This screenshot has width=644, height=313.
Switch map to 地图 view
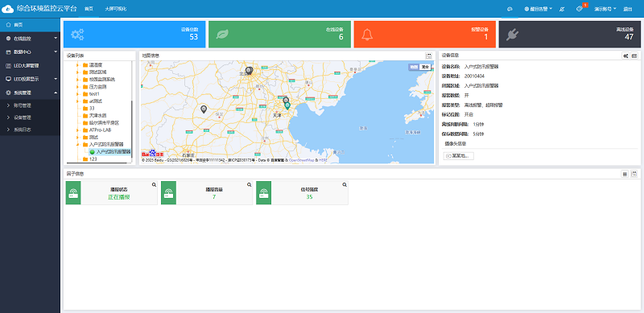click(414, 67)
